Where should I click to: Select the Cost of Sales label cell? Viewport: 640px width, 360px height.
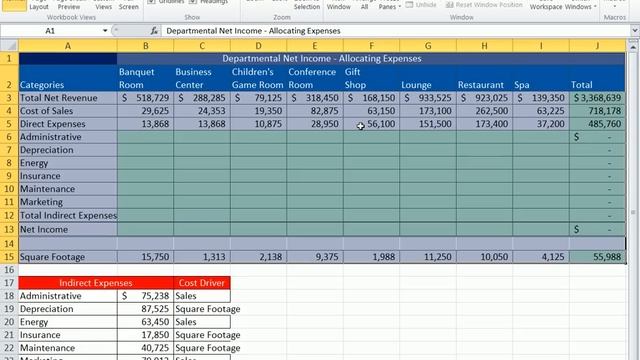[x=68, y=111]
